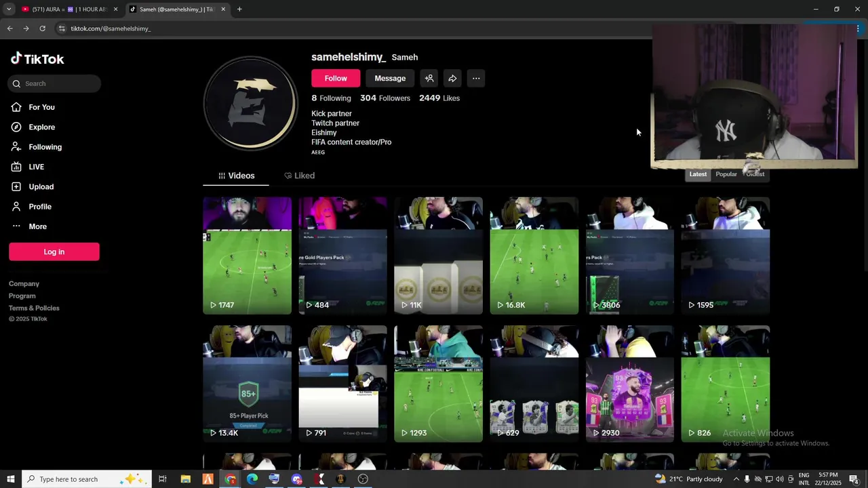Image resolution: width=868 pixels, height=488 pixels.
Task: Open the Windows Start menu
Action: 10,479
